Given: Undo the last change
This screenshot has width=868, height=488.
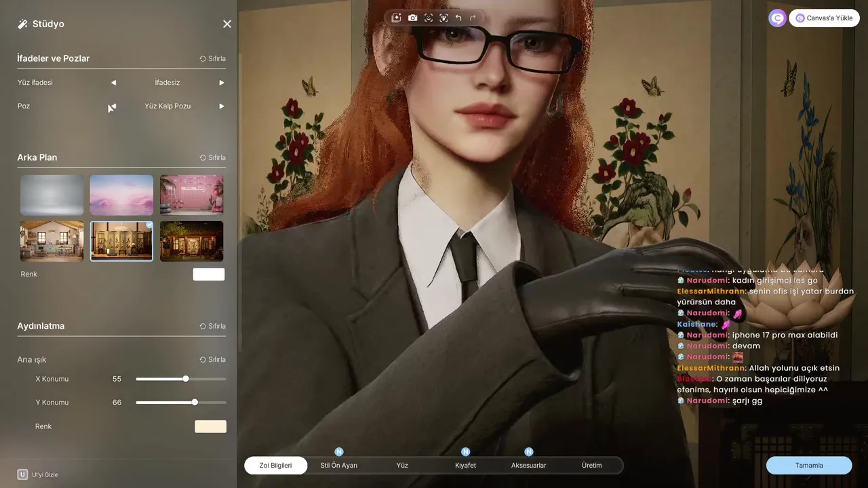Looking at the screenshot, I should tap(458, 18).
